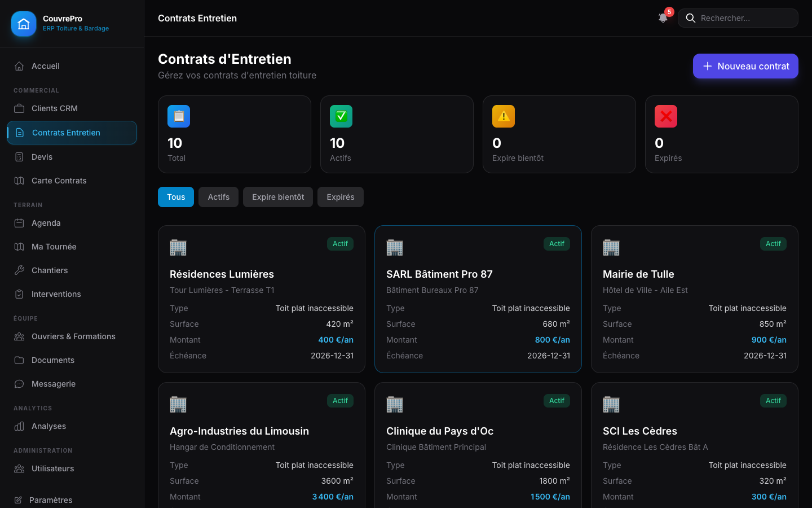Open the Interventions menu item
The width and height of the screenshot is (812, 508).
(72, 294)
